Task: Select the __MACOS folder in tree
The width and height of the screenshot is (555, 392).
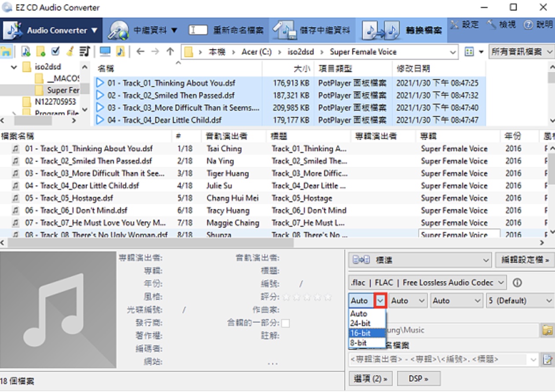Action: click(57, 79)
